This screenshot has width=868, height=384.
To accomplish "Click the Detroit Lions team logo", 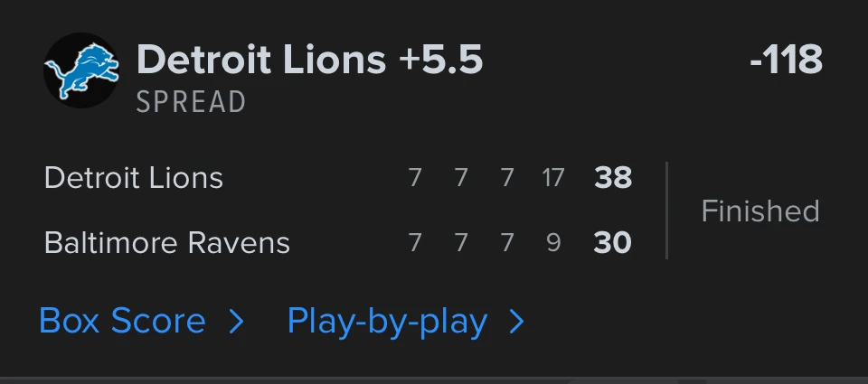I will pyautogui.click(x=82, y=70).
